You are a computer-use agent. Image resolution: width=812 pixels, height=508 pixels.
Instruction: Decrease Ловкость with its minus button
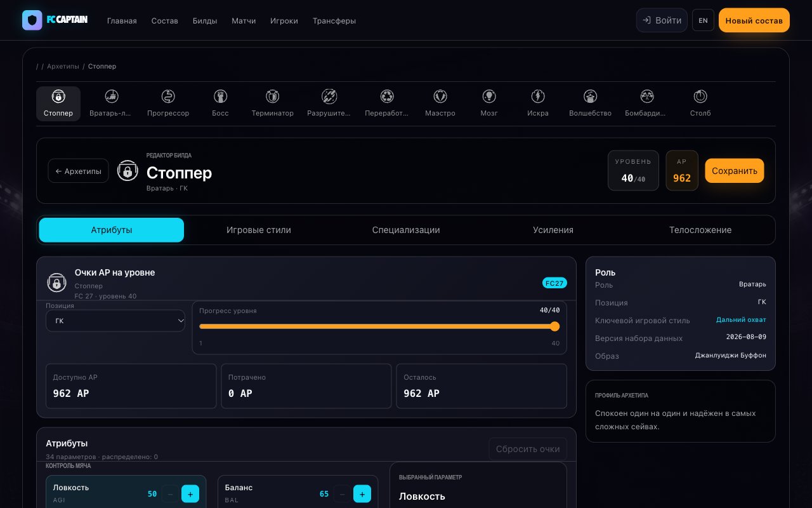(171, 493)
